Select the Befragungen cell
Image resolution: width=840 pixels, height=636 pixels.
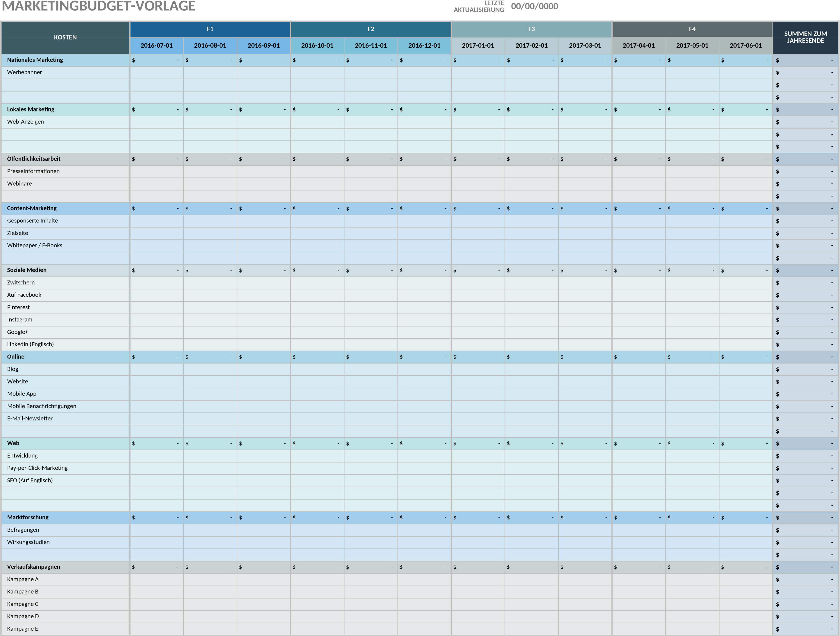point(65,530)
